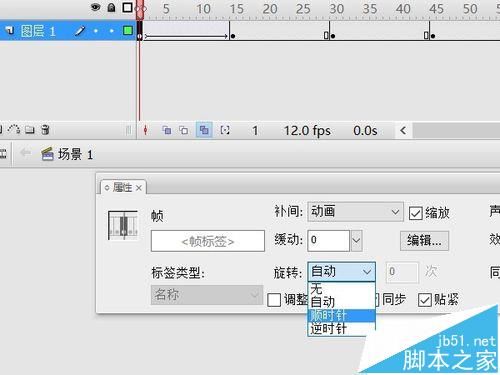
Task: Click the 帧标签 frame label input
Action: click(208, 241)
